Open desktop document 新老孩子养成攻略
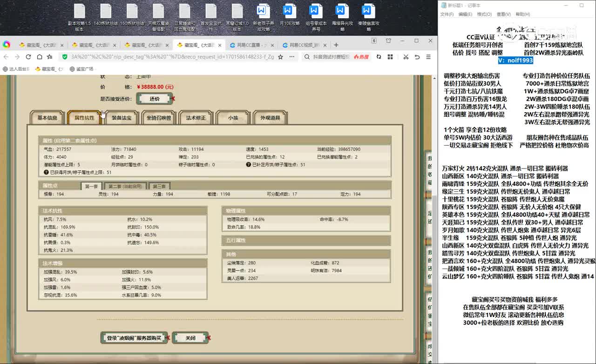The height and width of the screenshot is (364, 596). [x=264, y=18]
